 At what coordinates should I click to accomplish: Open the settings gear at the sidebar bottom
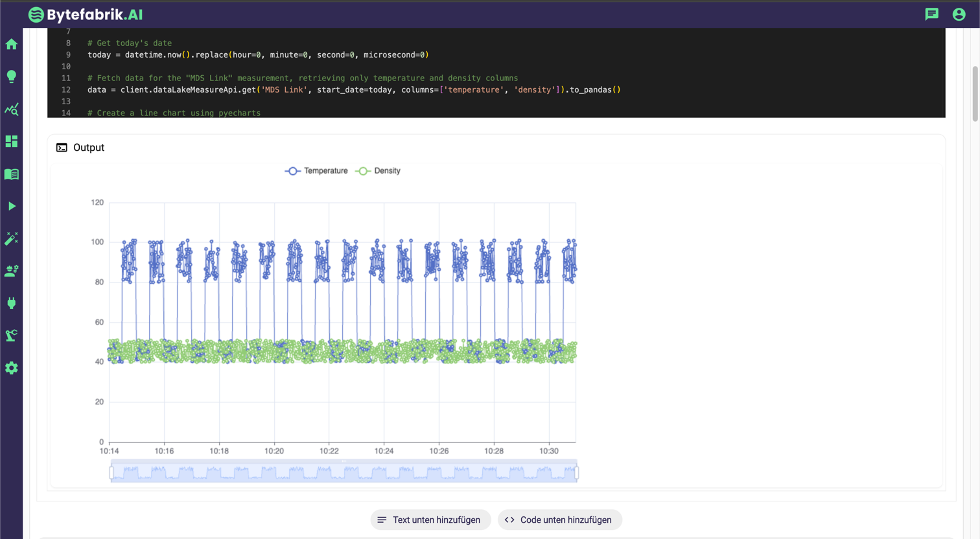coord(11,368)
